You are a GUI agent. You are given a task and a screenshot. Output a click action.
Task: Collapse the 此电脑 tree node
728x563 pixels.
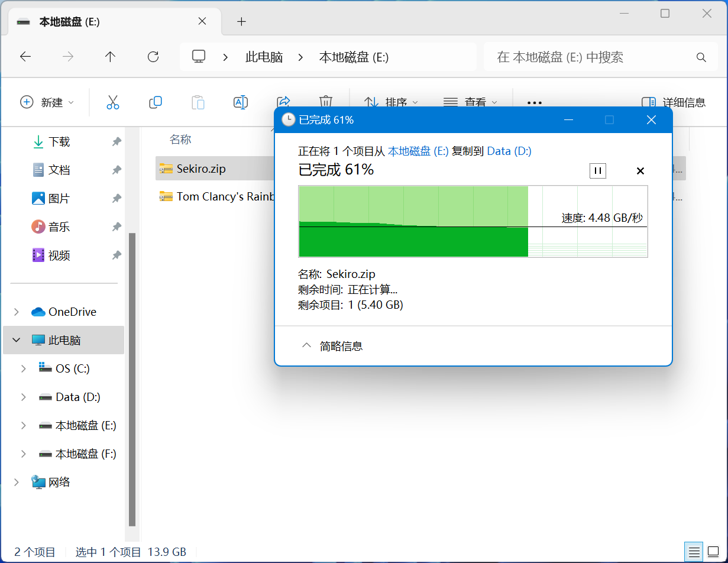tap(17, 340)
